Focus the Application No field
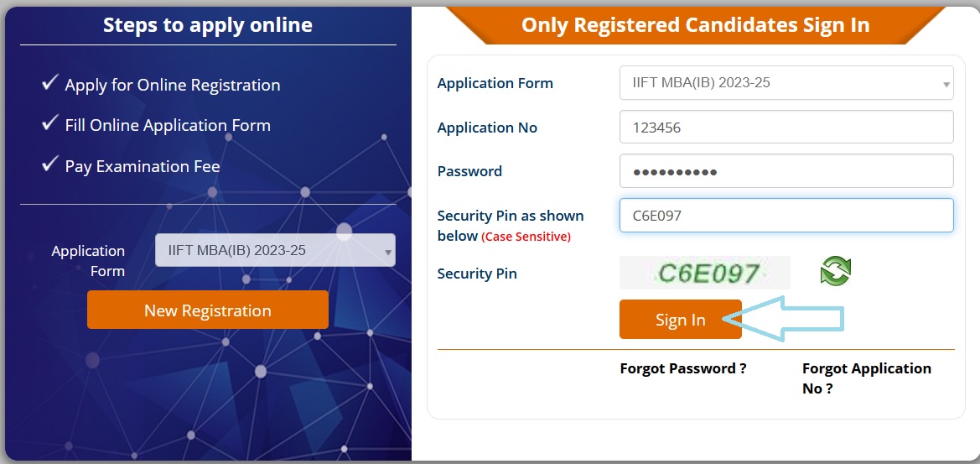The width and height of the screenshot is (980, 464). pyautogui.click(x=786, y=127)
